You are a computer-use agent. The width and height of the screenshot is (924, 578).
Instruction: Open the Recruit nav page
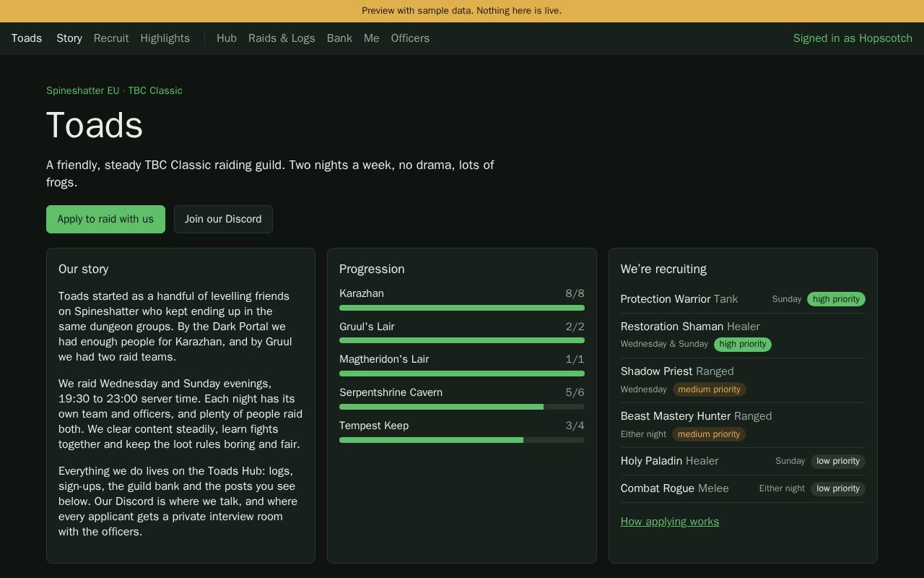click(111, 38)
